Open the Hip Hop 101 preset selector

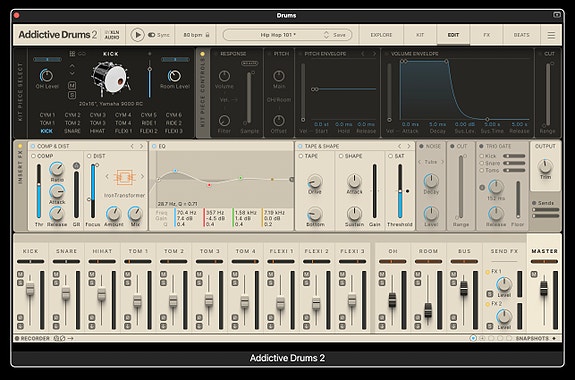(278, 35)
